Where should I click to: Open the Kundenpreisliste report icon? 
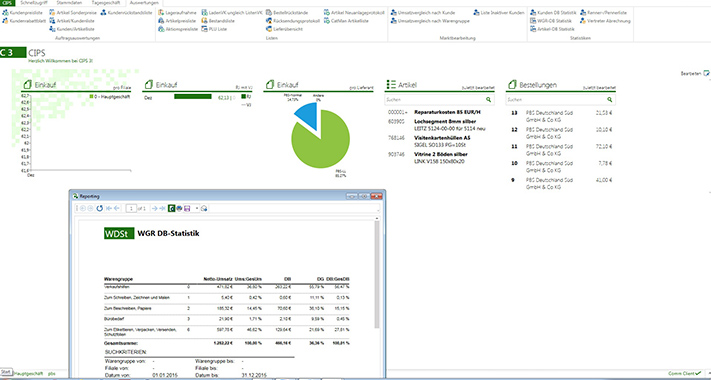click(x=5, y=13)
